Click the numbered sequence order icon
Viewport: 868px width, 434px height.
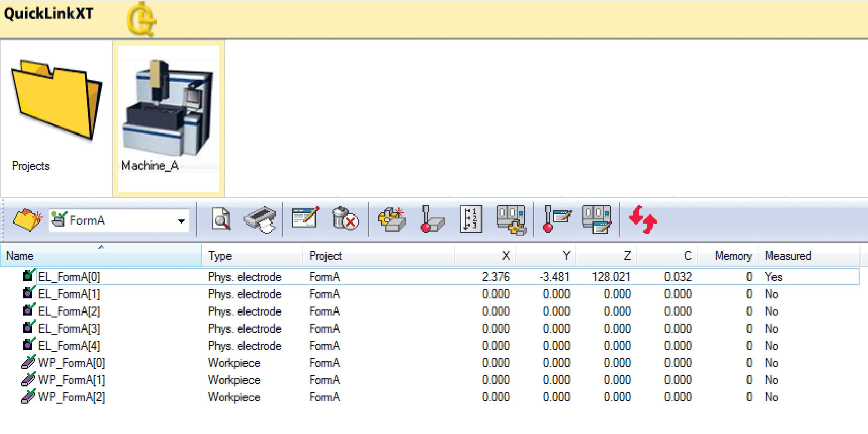coord(471,220)
